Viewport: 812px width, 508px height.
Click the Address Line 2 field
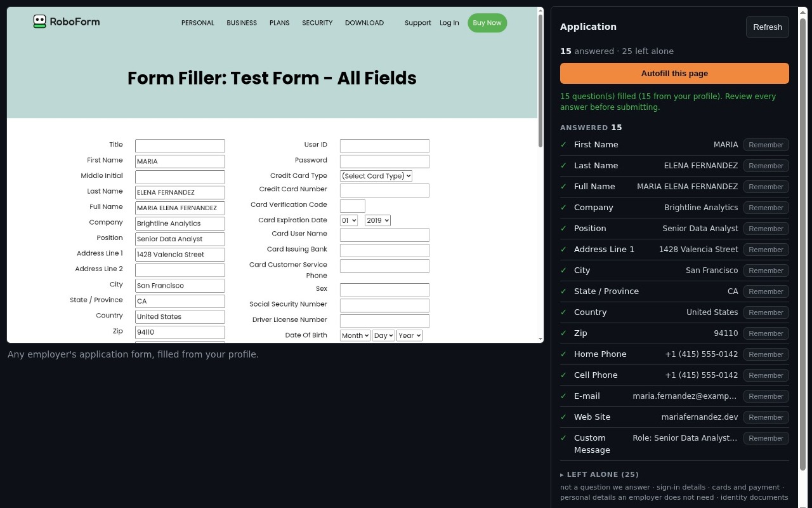click(180, 270)
